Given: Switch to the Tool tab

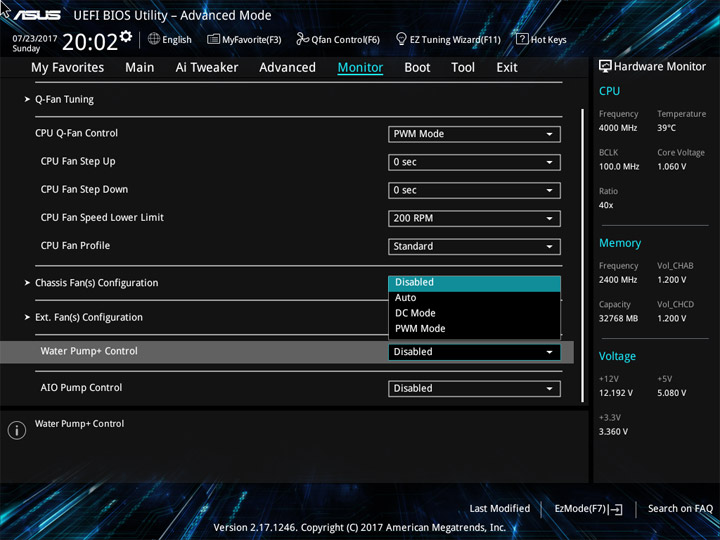Looking at the screenshot, I should click(463, 68).
